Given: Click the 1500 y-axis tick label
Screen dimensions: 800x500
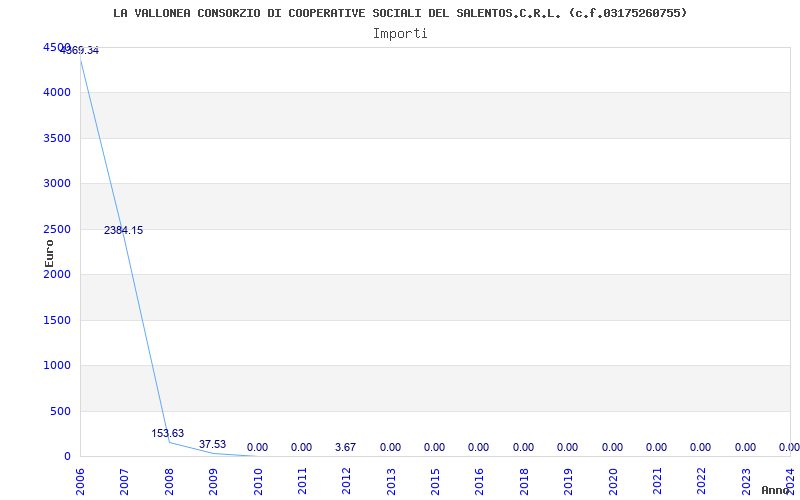Looking at the screenshot, I should point(57,320).
